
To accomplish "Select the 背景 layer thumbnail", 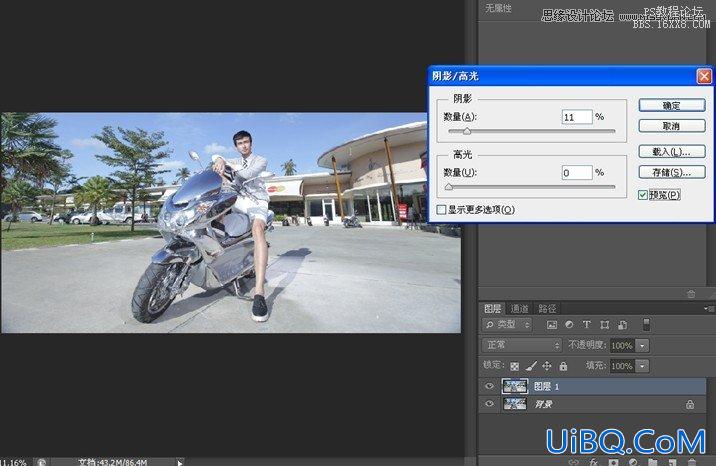I will click(x=515, y=404).
